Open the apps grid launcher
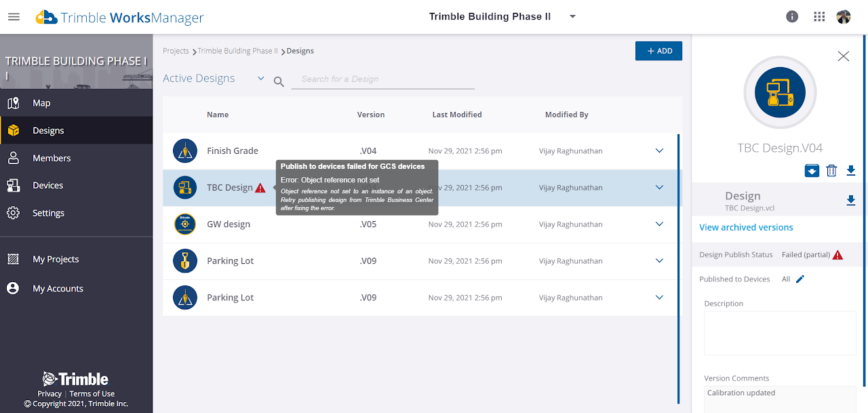Screen dimensions: 868x413 tap(819, 17)
